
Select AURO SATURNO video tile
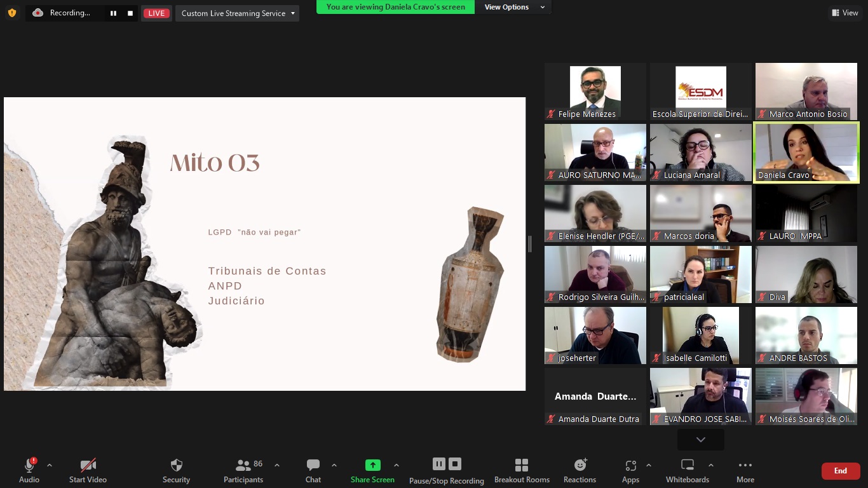point(595,152)
